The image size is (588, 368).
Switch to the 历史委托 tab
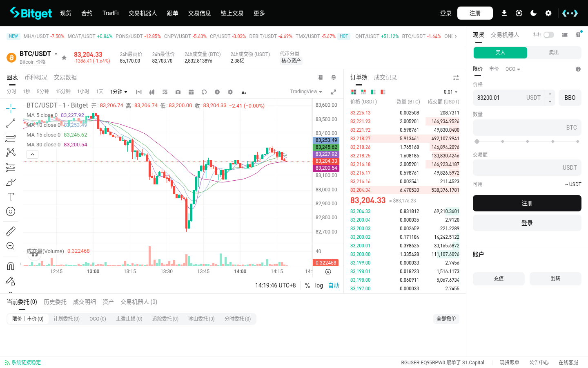[55, 302]
